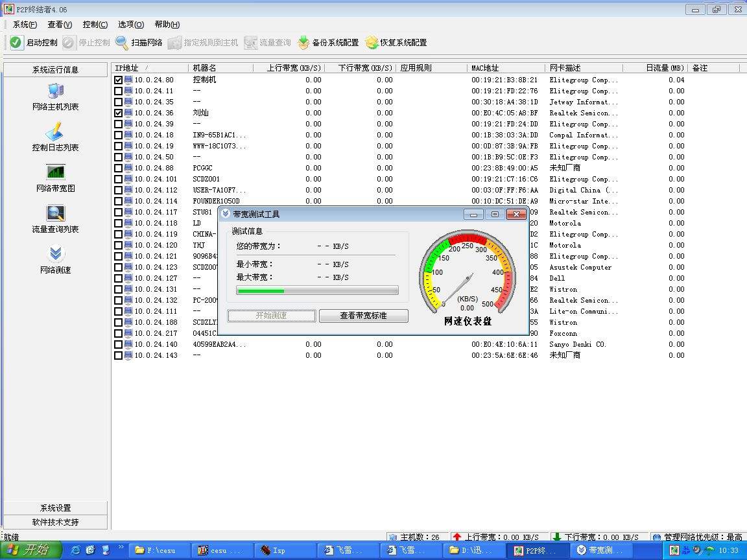The width and height of the screenshot is (747, 560).
Task: Click the 查看带宽标准 button
Action: pyautogui.click(x=364, y=316)
